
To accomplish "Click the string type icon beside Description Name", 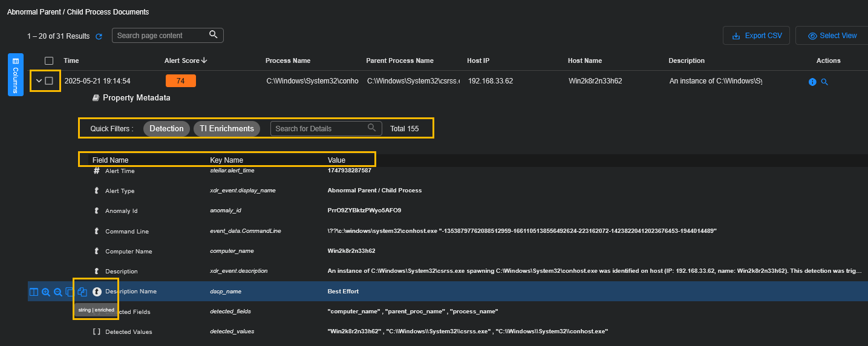I will 97,292.
